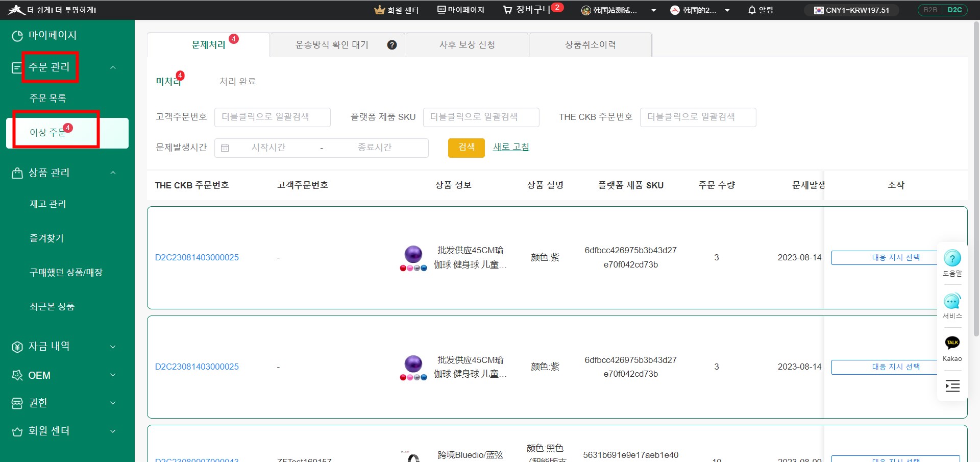The height and width of the screenshot is (462, 980).
Task: Open 주문 목록 in the sidebar
Action: point(48,98)
